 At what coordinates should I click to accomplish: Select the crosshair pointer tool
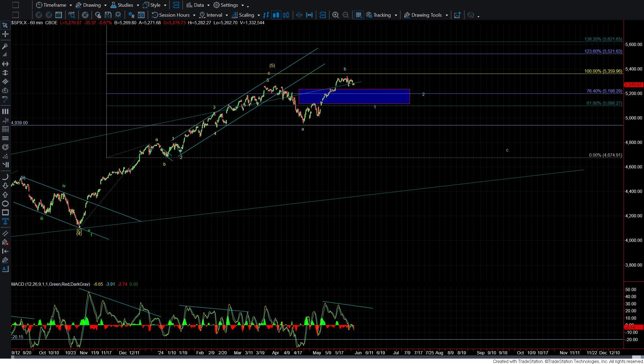[x=5, y=34]
